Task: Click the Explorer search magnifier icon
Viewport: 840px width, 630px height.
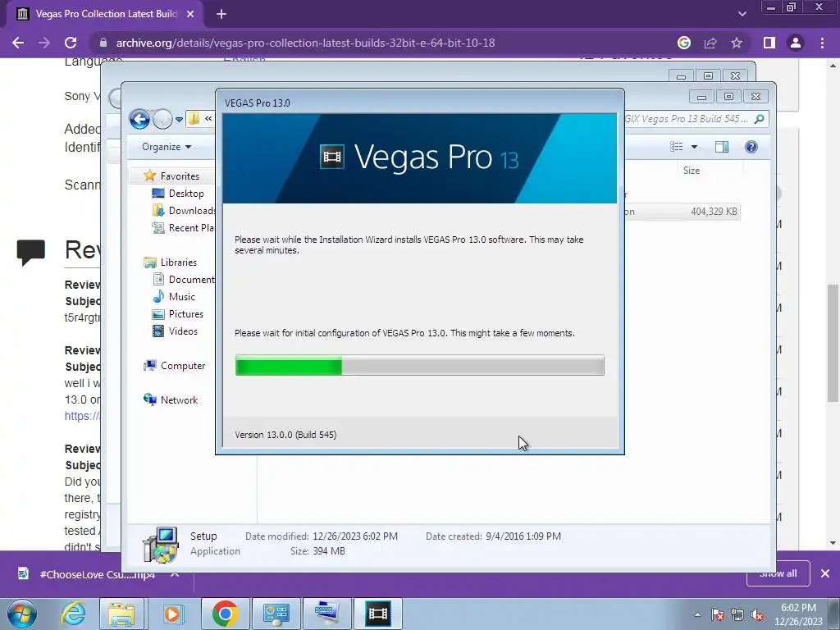Action: pos(759,119)
